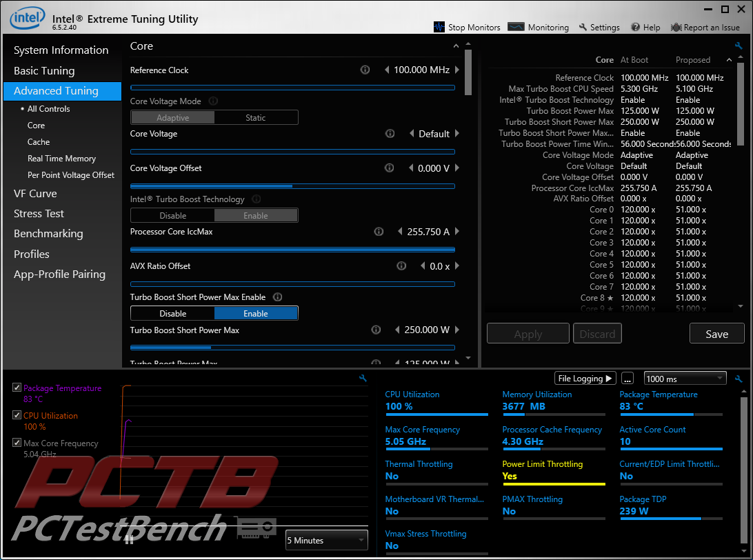Save the tuning profile
753x560 pixels.
coord(717,334)
